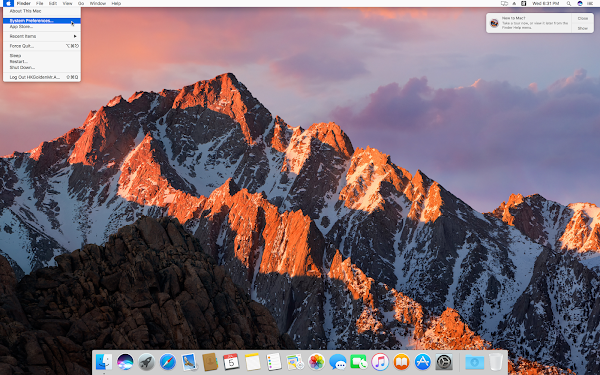This screenshot has height=375, width=600.
Task: Select System Preferences… in Apple menu
Action: tap(42, 21)
